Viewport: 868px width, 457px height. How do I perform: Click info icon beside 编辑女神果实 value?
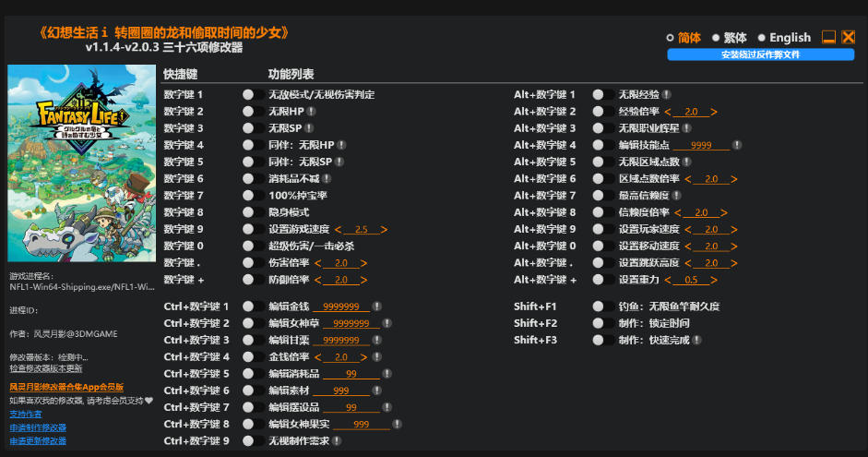397,425
